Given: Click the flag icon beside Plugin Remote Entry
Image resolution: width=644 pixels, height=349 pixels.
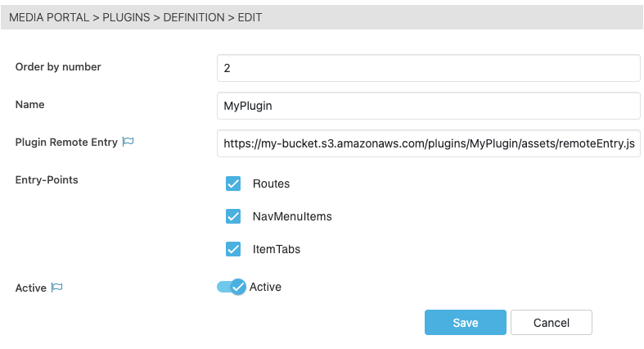Looking at the screenshot, I should [x=128, y=142].
